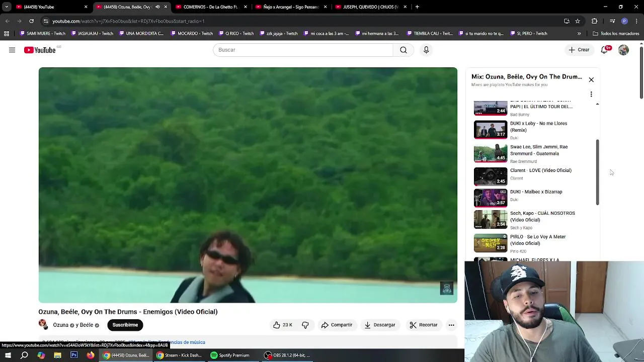This screenshot has height=362, width=644.
Task: Click the Recortar clip button
Action: 423,325
